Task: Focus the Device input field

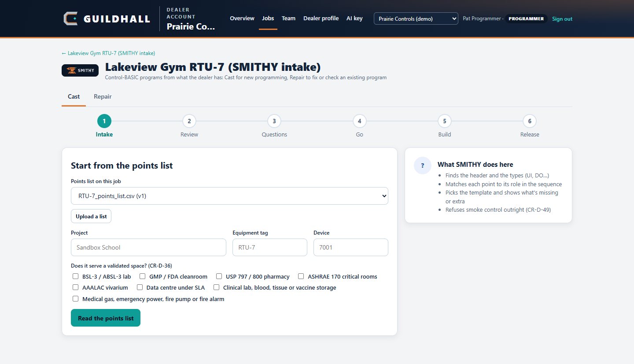Action: click(x=351, y=247)
